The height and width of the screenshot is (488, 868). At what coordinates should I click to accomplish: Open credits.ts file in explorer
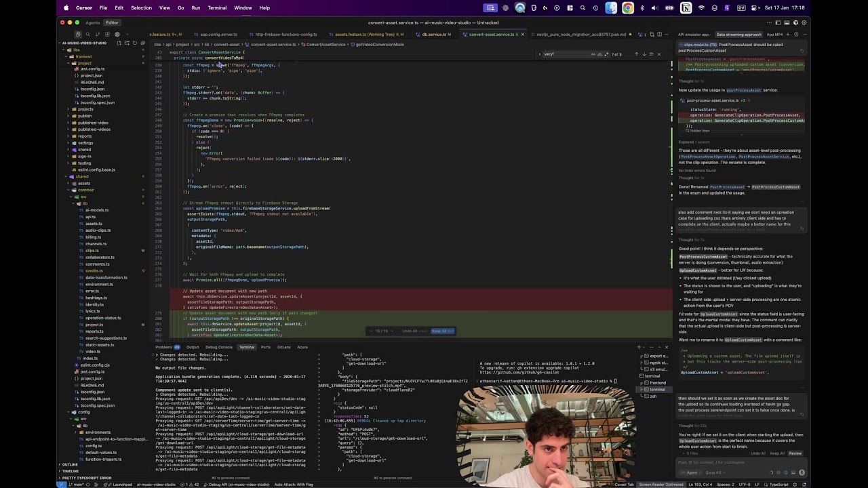click(x=94, y=271)
